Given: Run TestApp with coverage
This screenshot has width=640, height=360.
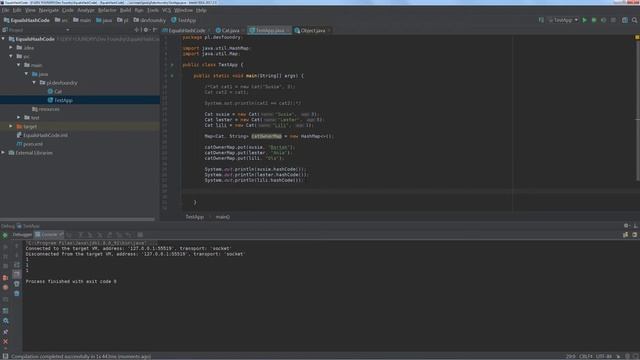Looking at the screenshot, I should click(x=603, y=20).
